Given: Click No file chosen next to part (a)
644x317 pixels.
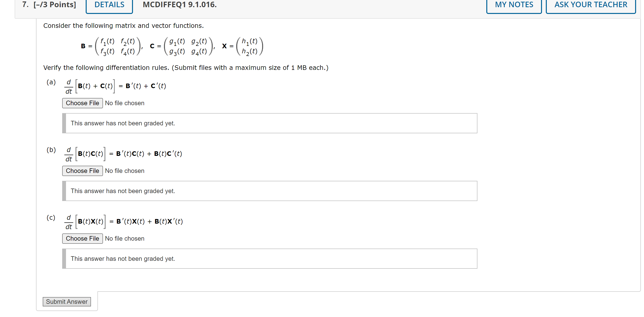Looking at the screenshot, I should (125, 103).
